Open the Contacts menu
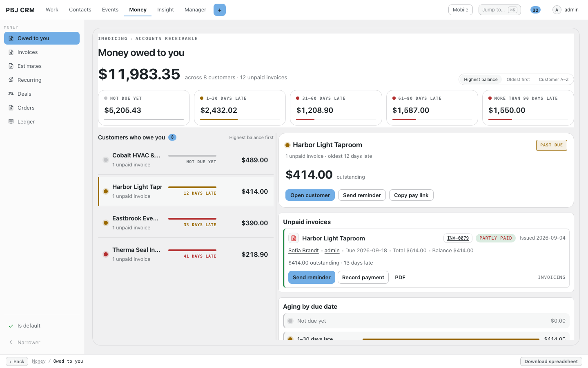This screenshot has width=588, height=368. (x=80, y=10)
